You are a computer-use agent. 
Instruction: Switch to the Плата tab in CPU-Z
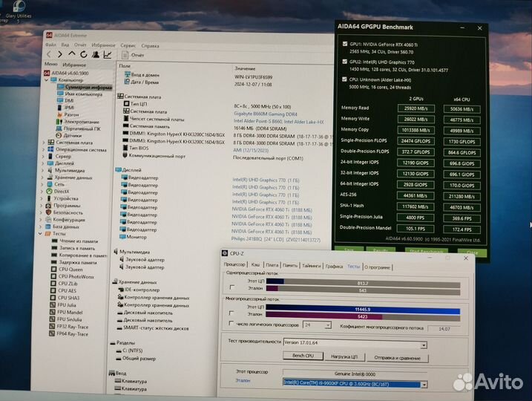272,265
